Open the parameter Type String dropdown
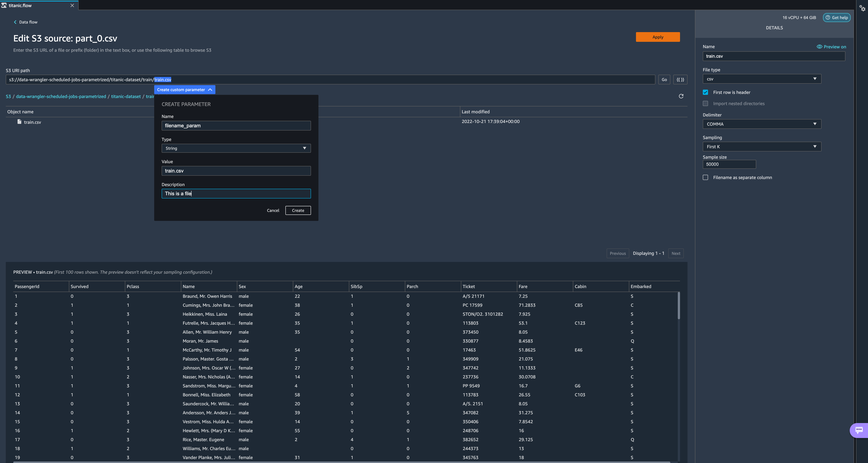Image resolution: width=868 pixels, height=463 pixels. (x=236, y=148)
